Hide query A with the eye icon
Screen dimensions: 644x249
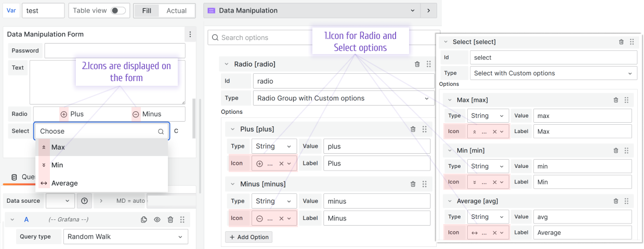[x=157, y=220]
